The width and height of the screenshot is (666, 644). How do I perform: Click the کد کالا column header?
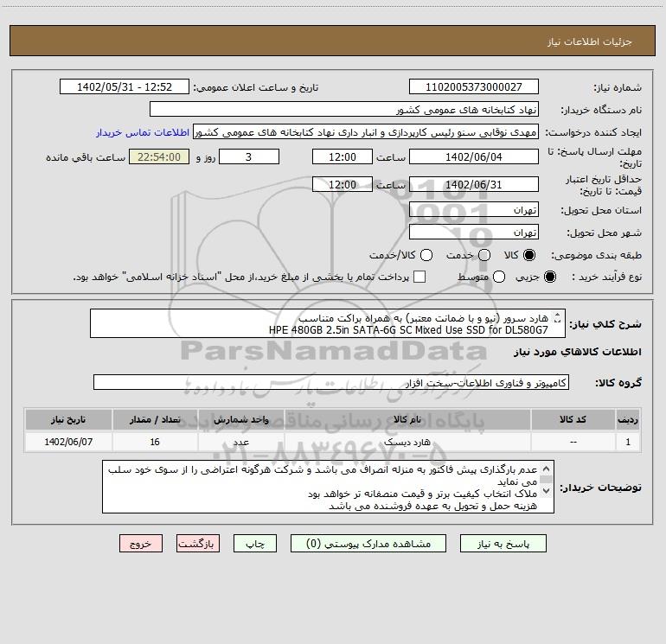573,420
